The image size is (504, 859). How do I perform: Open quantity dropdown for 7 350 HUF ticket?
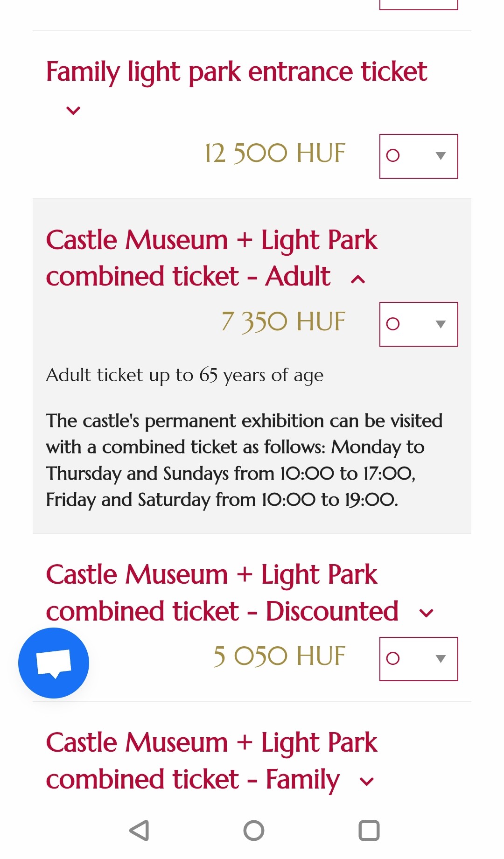pos(419,324)
